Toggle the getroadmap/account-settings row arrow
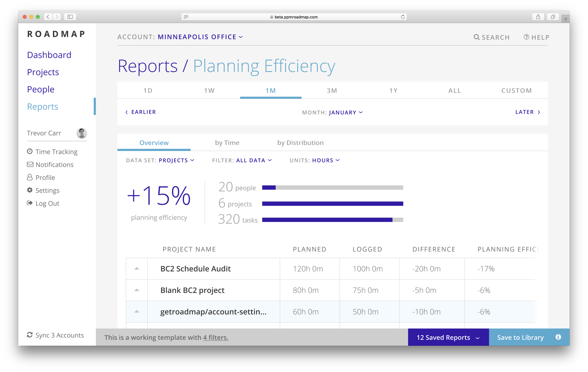Screen dimensions: 588x372 click(x=137, y=312)
